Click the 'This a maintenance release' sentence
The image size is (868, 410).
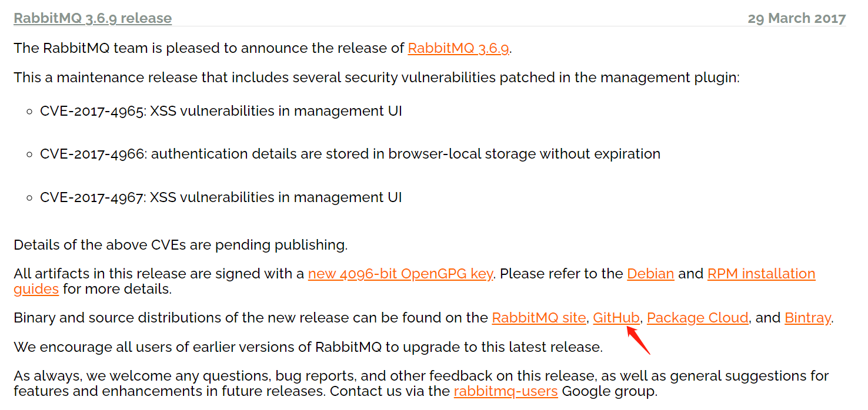(376, 78)
